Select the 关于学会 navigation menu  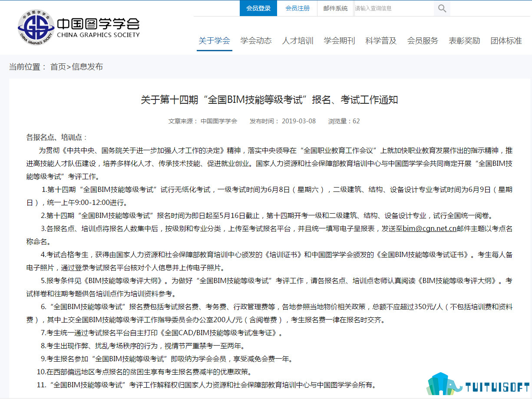pos(214,41)
